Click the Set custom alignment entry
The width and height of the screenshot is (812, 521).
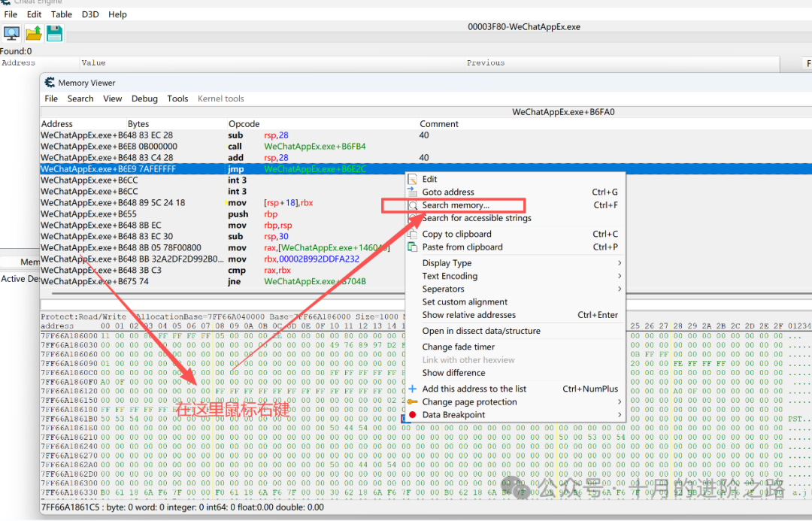(x=465, y=302)
